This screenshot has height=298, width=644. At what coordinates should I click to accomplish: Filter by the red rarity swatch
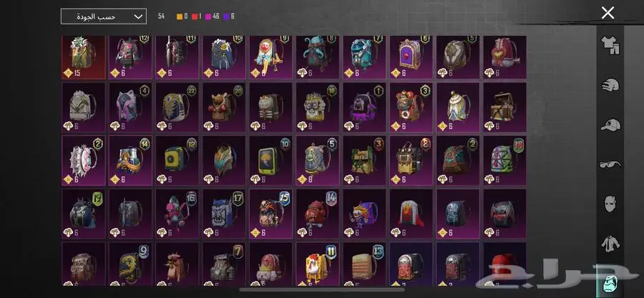point(194,16)
